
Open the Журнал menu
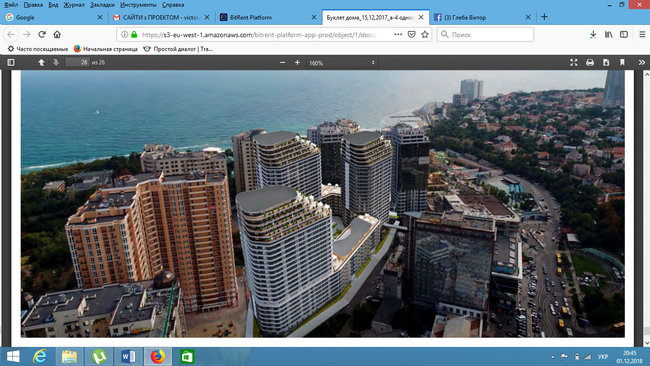tap(74, 5)
